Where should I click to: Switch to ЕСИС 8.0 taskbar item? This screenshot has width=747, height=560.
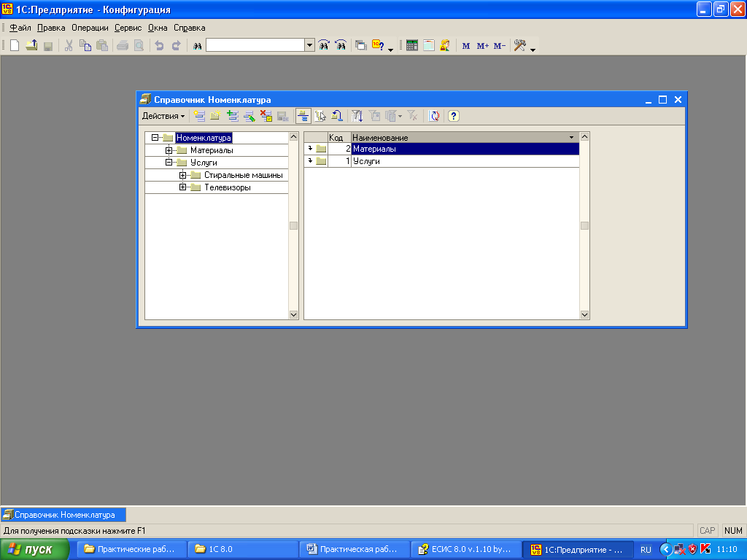(465, 550)
